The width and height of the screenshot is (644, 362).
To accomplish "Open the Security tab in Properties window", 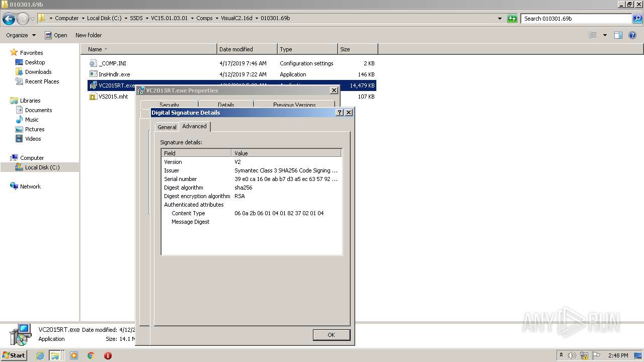I will click(169, 105).
